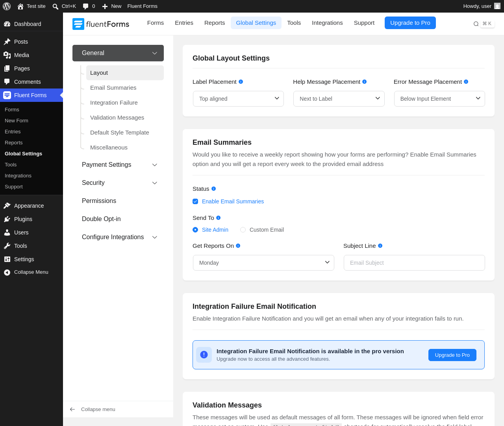The height and width of the screenshot is (426, 504).
Task: Click the plus New icon in admin bar
Action: tap(105, 6)
